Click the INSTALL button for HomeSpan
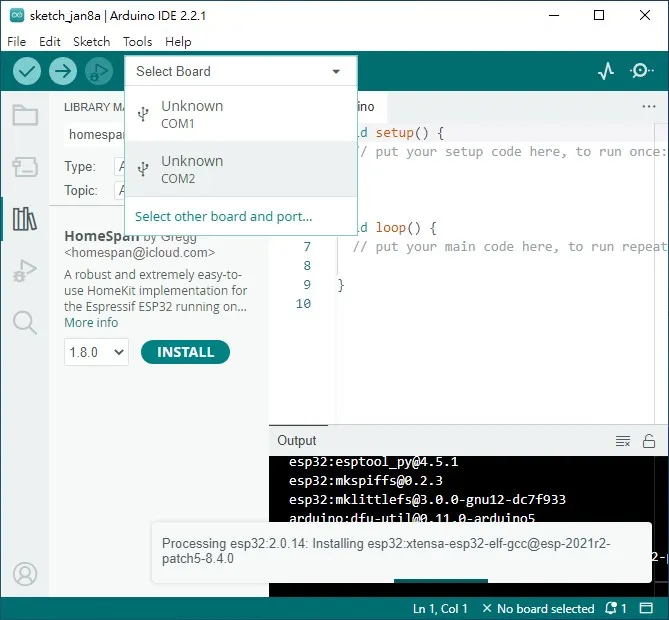This screenshot has width=669, height=620. (185, 352)
